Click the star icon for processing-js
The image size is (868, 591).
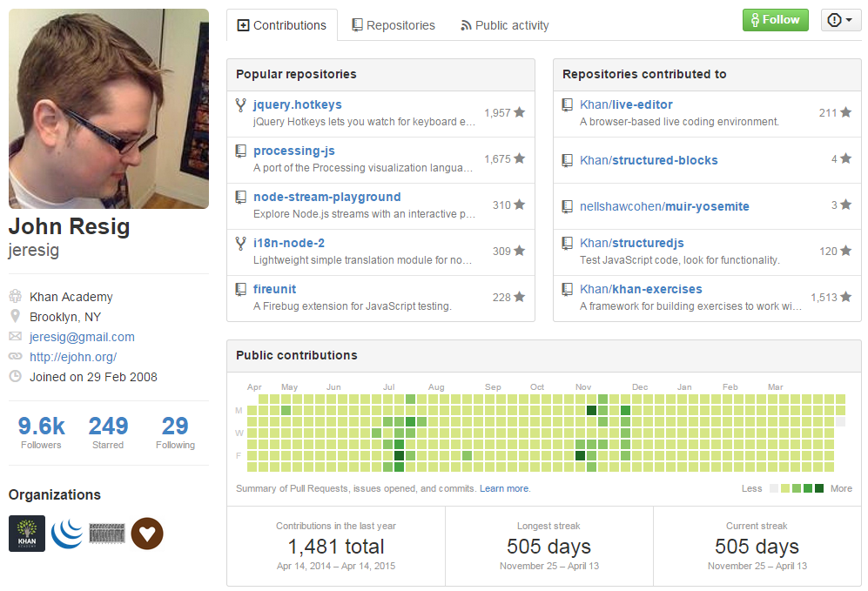(x=519, y=158)
